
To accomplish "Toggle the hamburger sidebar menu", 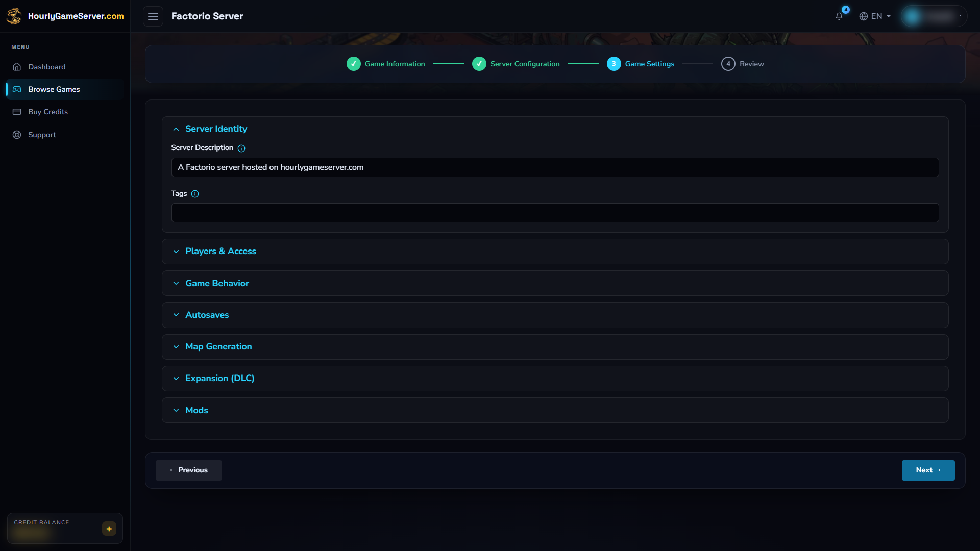I will coord(153,16).
